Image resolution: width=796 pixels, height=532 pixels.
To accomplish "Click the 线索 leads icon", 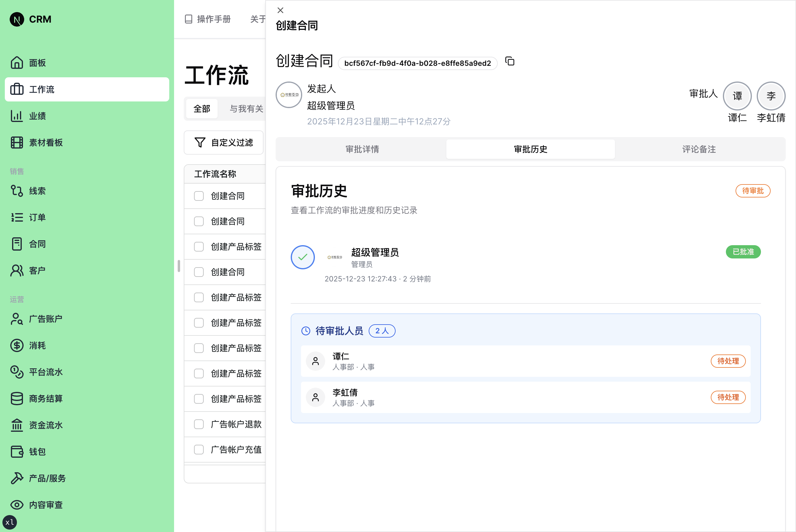I will coord(17,191).
